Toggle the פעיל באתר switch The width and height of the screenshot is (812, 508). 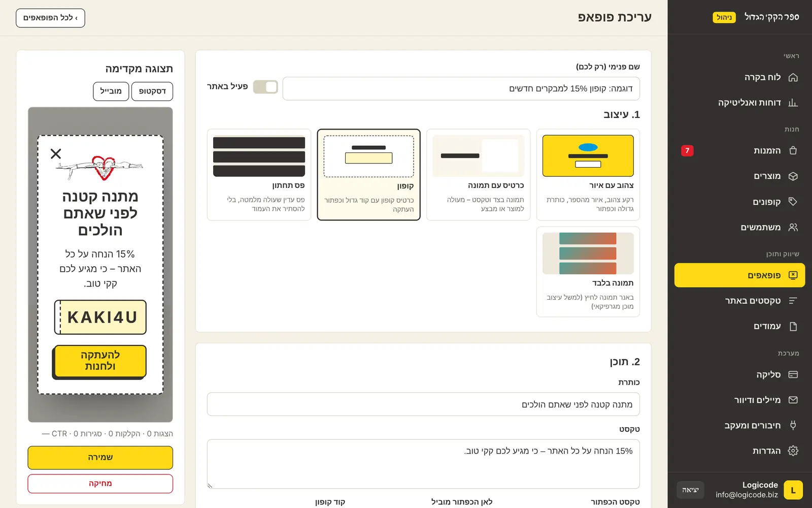click(x=265, y=87)
